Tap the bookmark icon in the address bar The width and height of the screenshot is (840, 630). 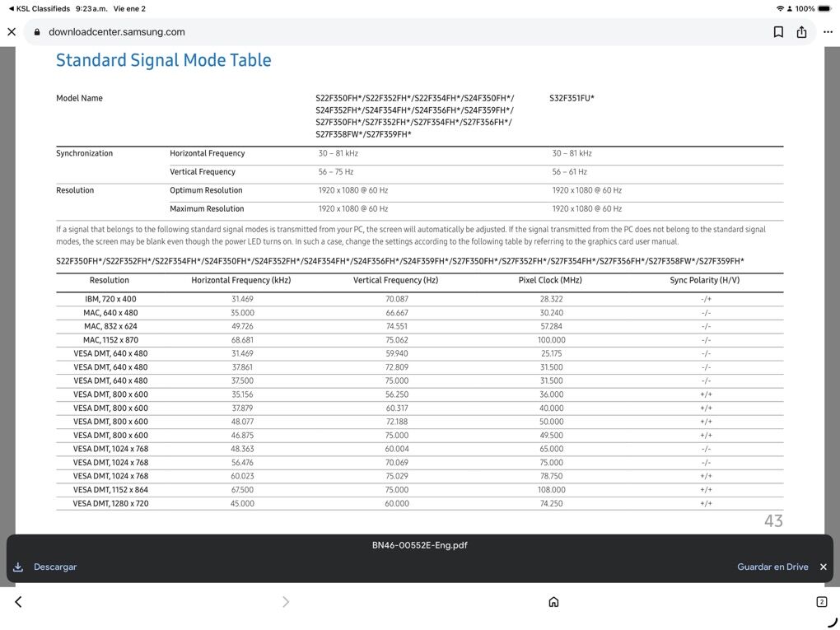tap(778, 32)
